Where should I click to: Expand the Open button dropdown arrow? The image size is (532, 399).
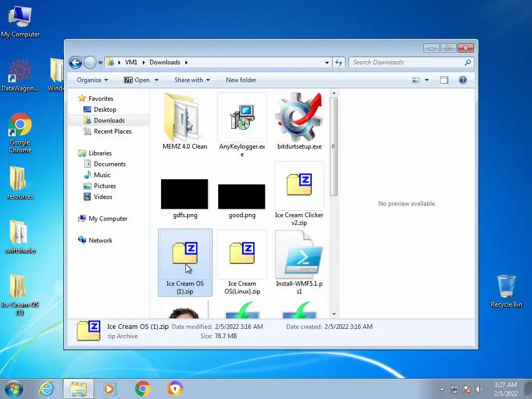156,80
